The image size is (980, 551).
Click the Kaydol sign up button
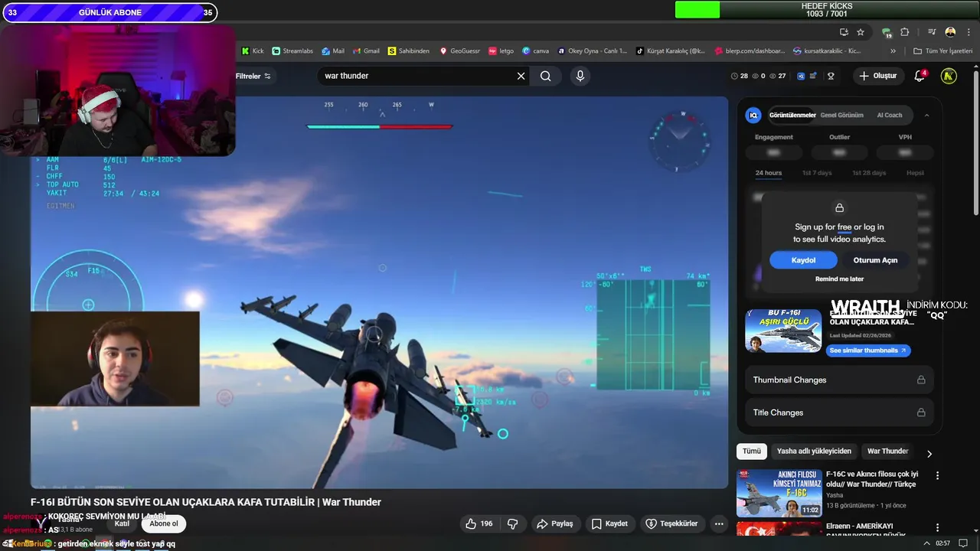pyautogui.click(x=803, y=260)
